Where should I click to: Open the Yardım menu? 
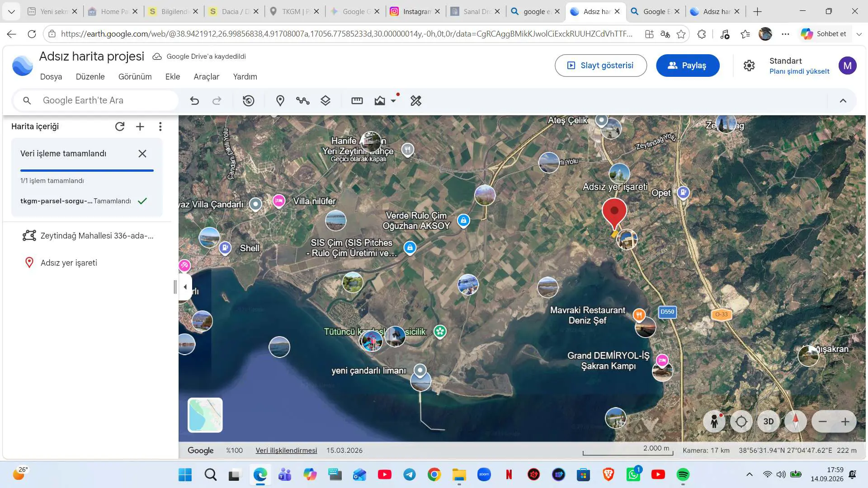click(245, 77)
